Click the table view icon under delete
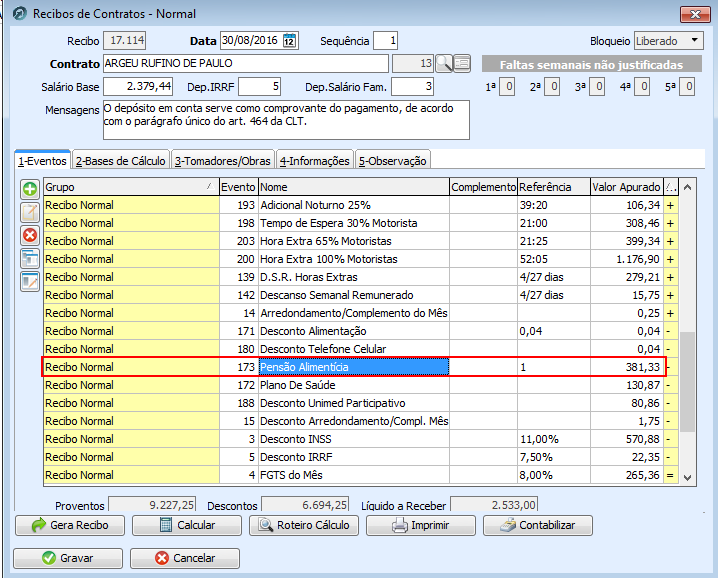The image size is (718, 578). 30,258
